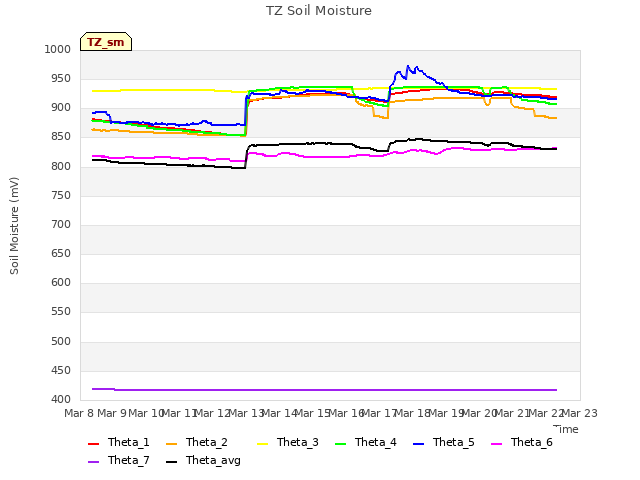Image resolution: width=640 pixels, height=480 pixels.
Task: Click the purple Theta_7 legend swatch
Action: point(93,462)
